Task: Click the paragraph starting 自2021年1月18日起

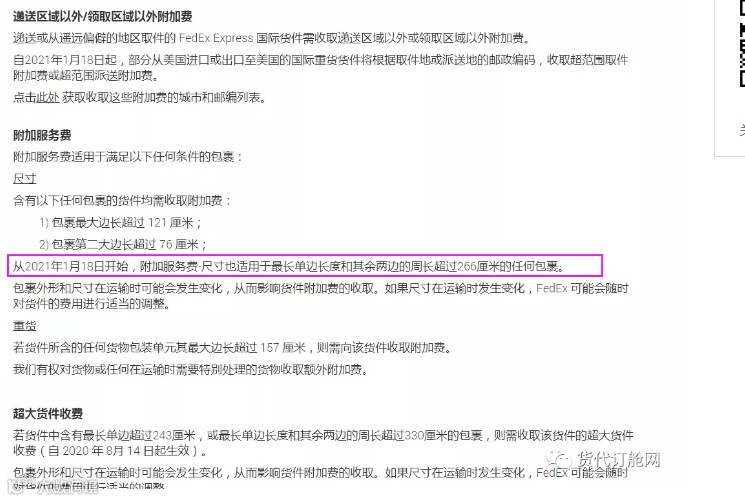Action: tap(321, 67)
